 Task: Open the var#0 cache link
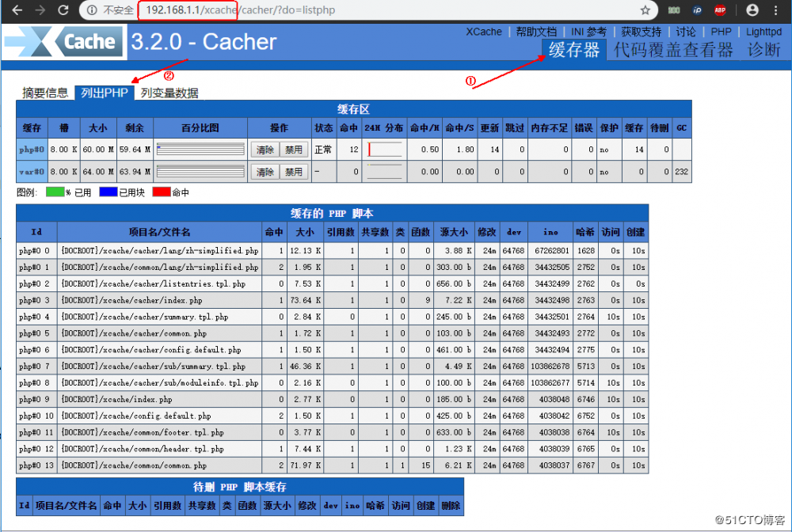tap(32, 172)
